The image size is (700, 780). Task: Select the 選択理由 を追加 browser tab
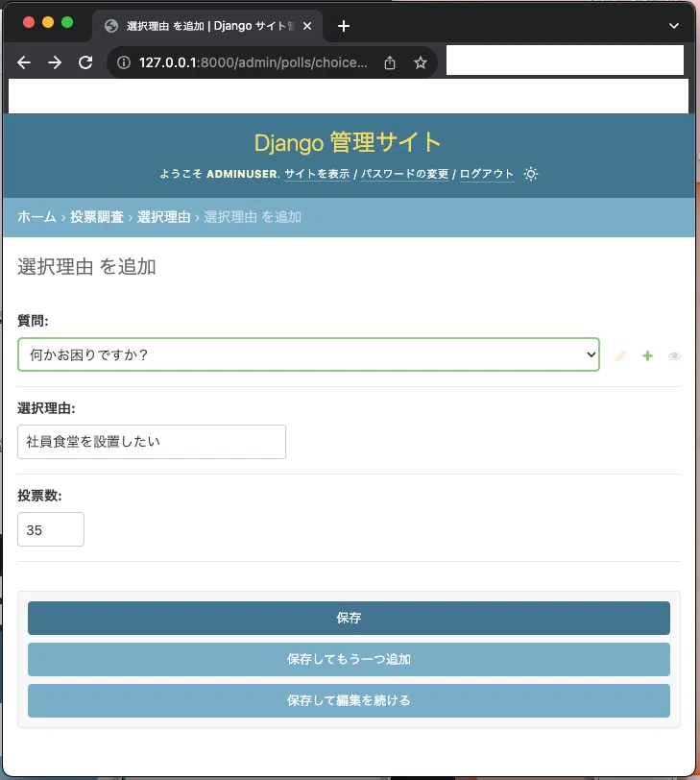207,26
